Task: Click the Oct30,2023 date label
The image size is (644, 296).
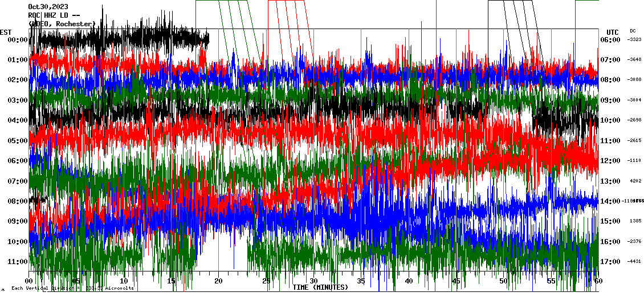Action: pos(49,7)
